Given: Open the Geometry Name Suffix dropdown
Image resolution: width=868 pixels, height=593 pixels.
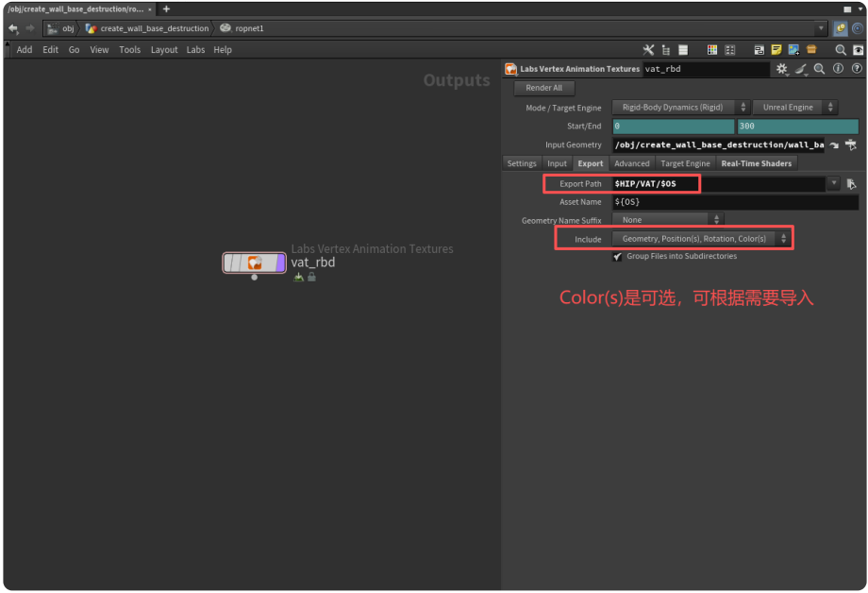Looking at the screenshot, I should click(x=668, y=220).
